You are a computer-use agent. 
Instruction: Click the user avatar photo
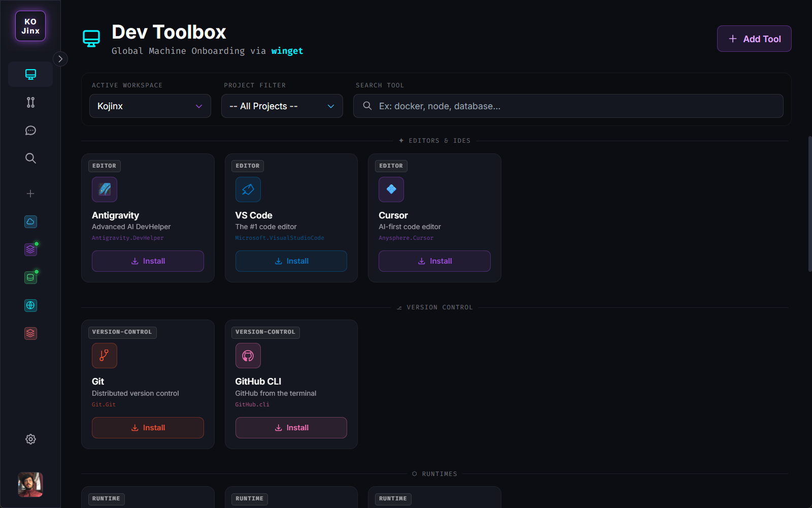click(x=30, y=484)
